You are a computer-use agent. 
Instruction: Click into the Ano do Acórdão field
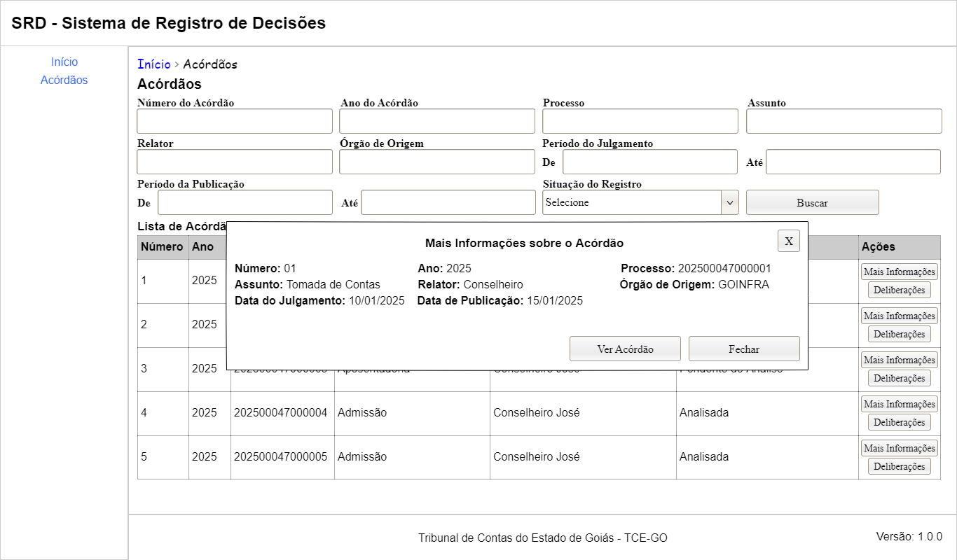[x=437, y=121]
